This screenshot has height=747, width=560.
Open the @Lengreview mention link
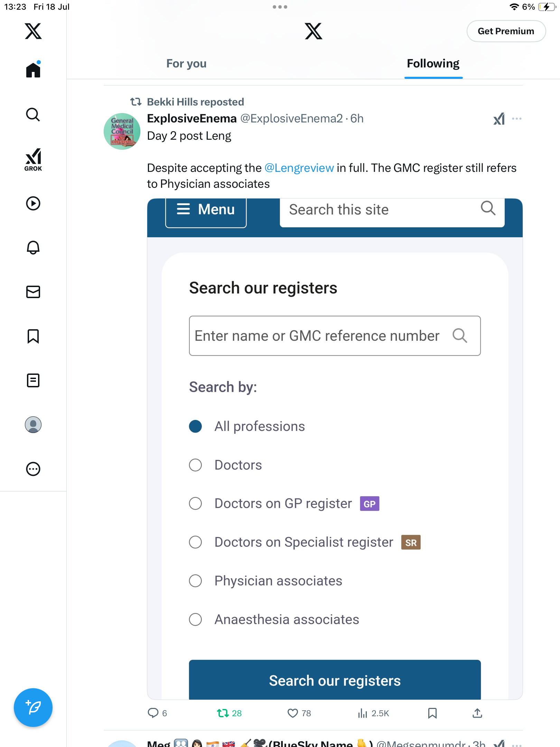(299, 168)
